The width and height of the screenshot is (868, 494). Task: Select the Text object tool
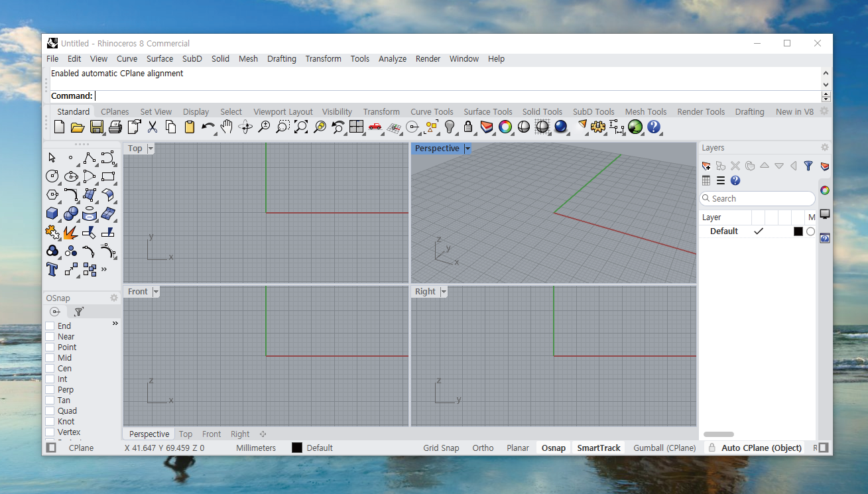pyautogui.click(x=52, y=270)
